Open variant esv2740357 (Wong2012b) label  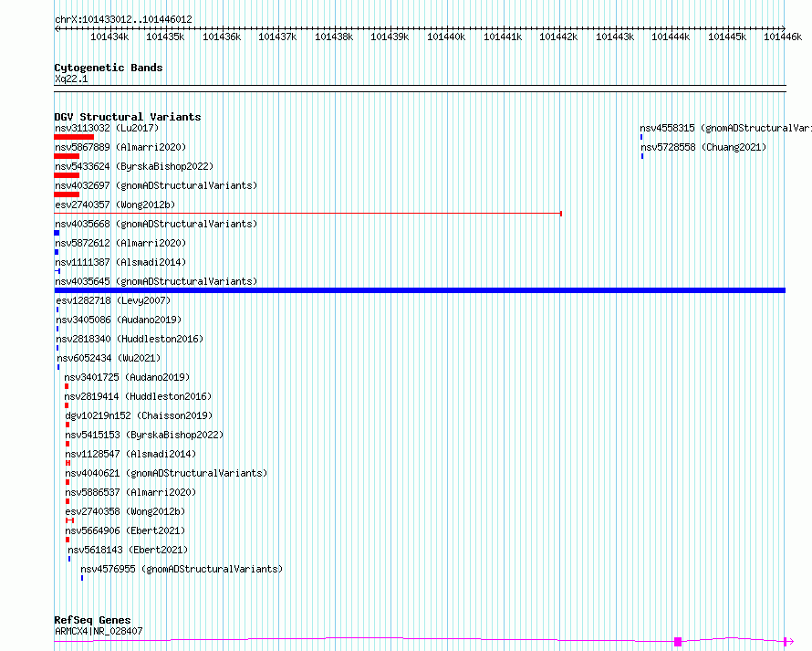coord(115,205)
